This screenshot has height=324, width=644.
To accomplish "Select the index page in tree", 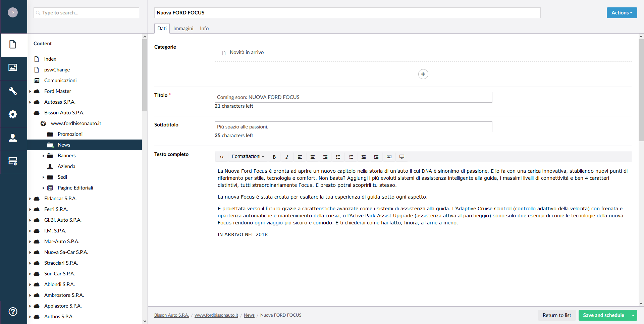I will tap(50, 59).
